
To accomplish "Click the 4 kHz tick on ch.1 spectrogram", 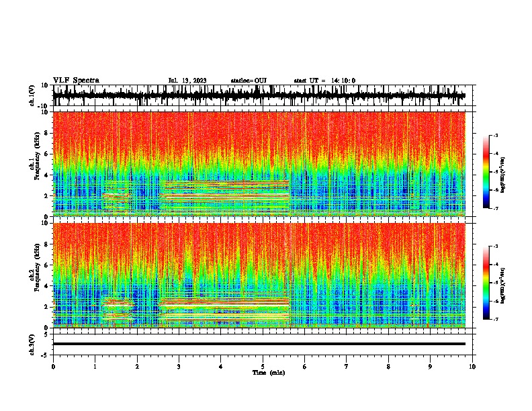I will coord(46,175).
